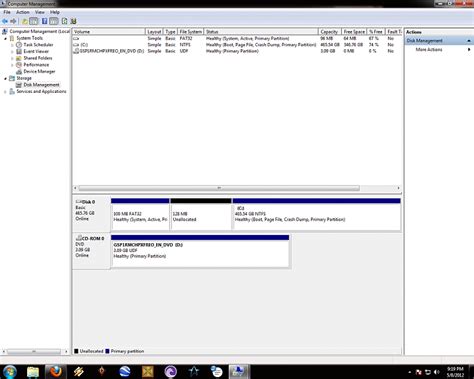Click the Device Manager icon
The height and width of the screenshot is (379, 474).
coord(19,71)
